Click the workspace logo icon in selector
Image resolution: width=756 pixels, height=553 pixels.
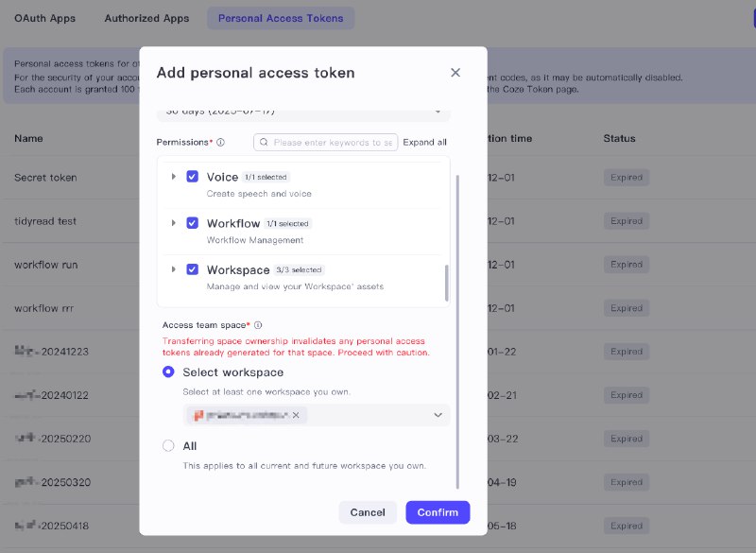(x=198, y=415)
